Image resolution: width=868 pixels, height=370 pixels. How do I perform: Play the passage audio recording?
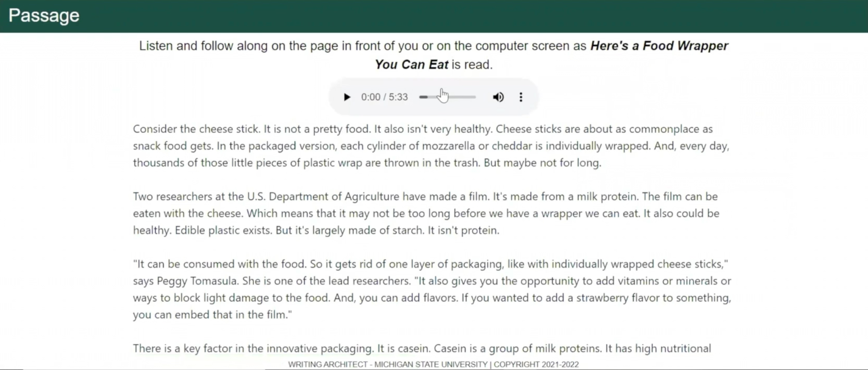point(347,97)
